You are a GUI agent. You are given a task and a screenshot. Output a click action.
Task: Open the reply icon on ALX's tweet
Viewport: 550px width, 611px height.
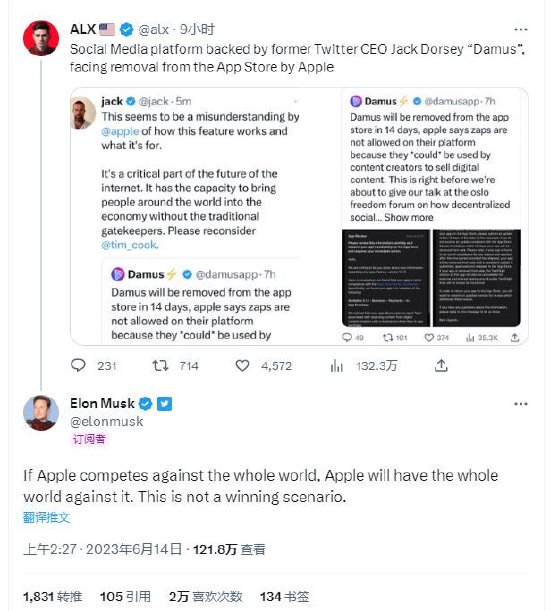[x=78, y=365]
